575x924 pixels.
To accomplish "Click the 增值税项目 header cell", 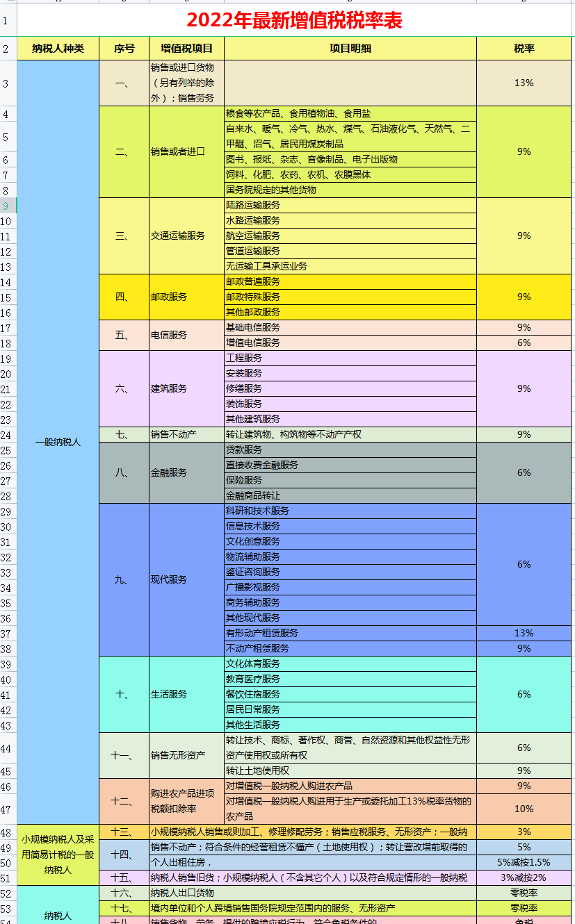I will click(186, 49).
